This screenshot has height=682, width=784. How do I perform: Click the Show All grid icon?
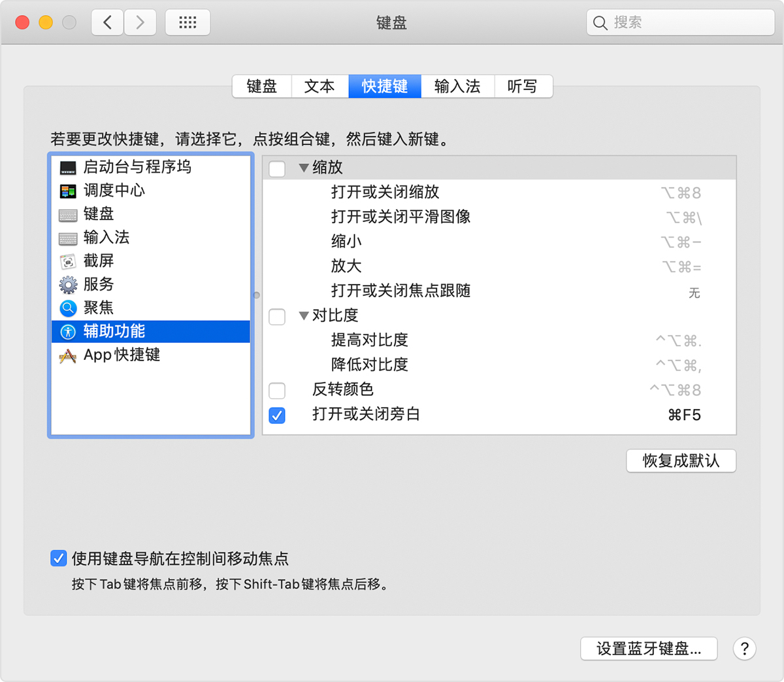point(188,22)
